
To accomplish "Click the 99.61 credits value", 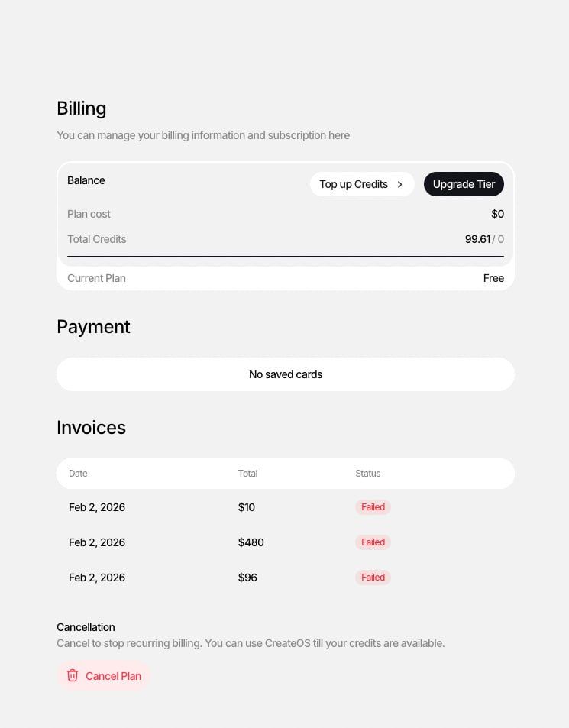I will [477, 239].
